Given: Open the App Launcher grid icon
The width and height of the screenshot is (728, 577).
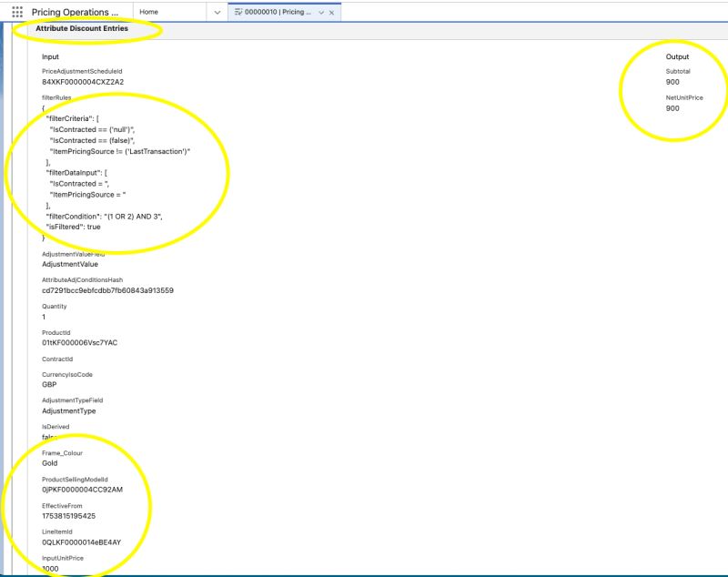Looking at the screenshot, I should coord(16,12).
